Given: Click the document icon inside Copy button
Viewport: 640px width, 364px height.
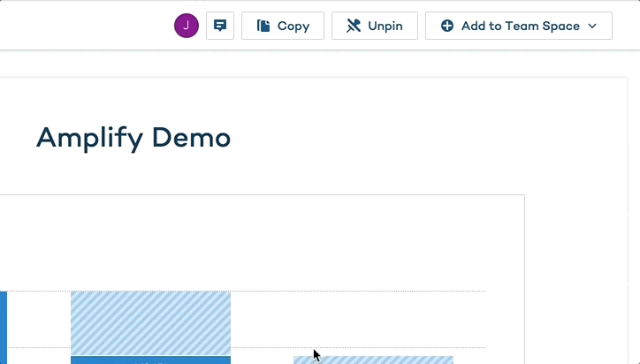Looking at the screenshot, I should (x=263, y=26).
